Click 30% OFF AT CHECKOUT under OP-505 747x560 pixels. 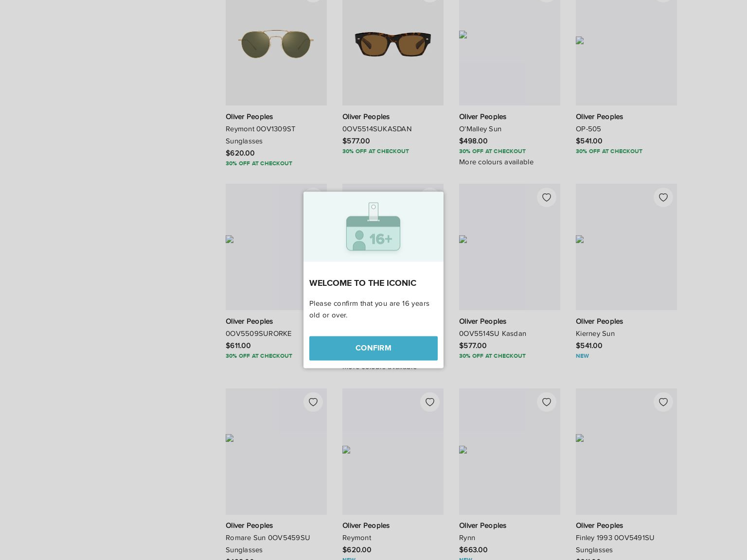coord(609,151)
